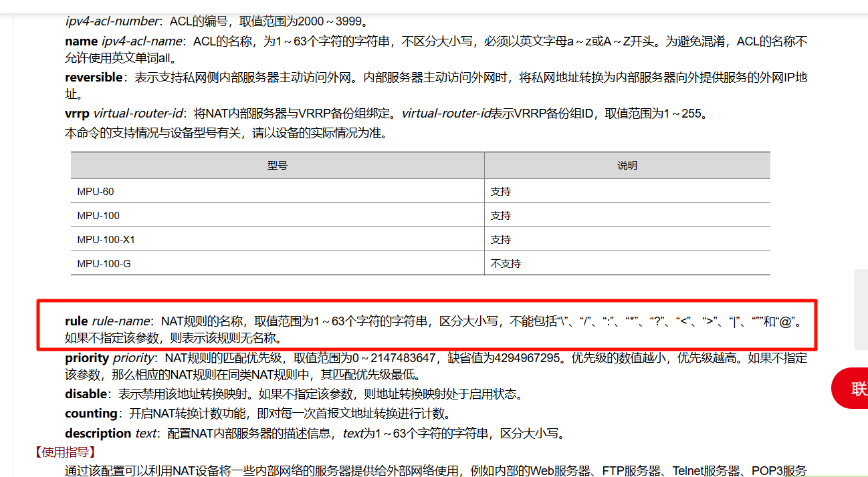Click the 'rule' keyword in the red highlighted box
Screen dimensions: 868x477
click(x=76, y=321)
